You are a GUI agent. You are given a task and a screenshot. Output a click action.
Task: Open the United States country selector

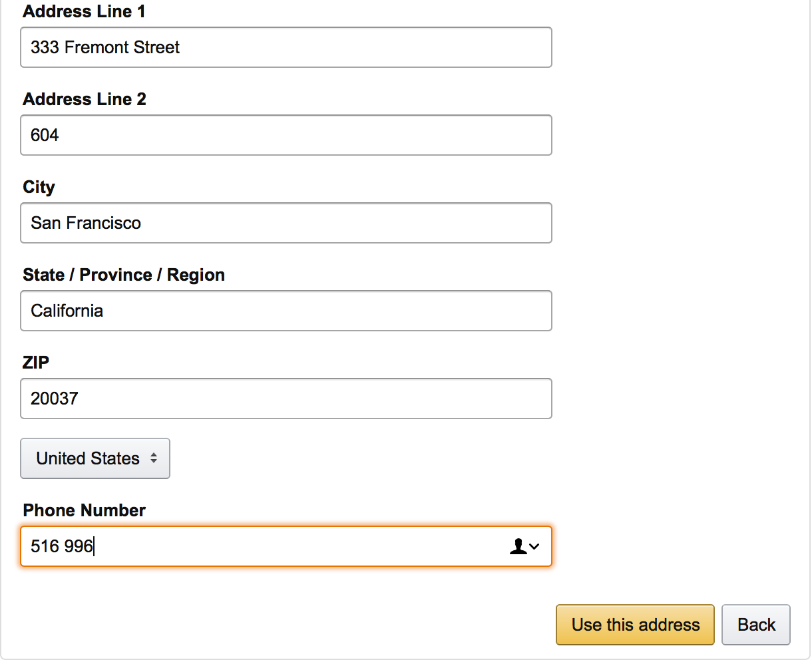coord(95,458)
